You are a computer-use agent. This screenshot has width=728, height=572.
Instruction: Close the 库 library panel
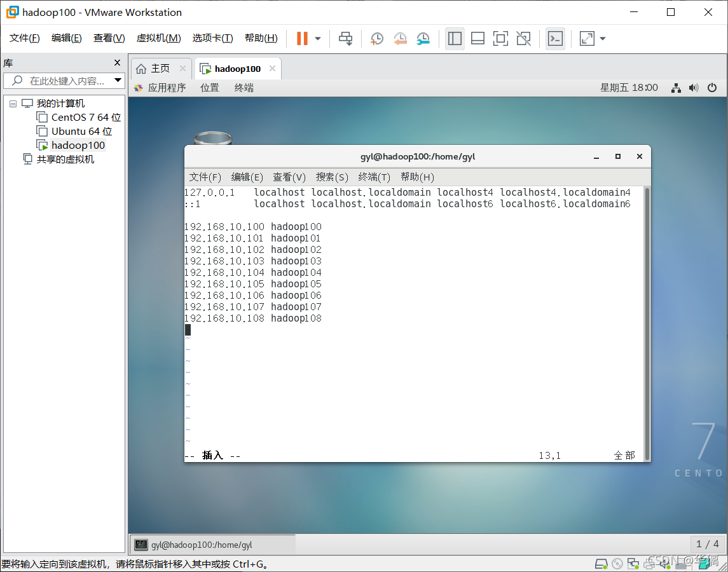[118, 63]
